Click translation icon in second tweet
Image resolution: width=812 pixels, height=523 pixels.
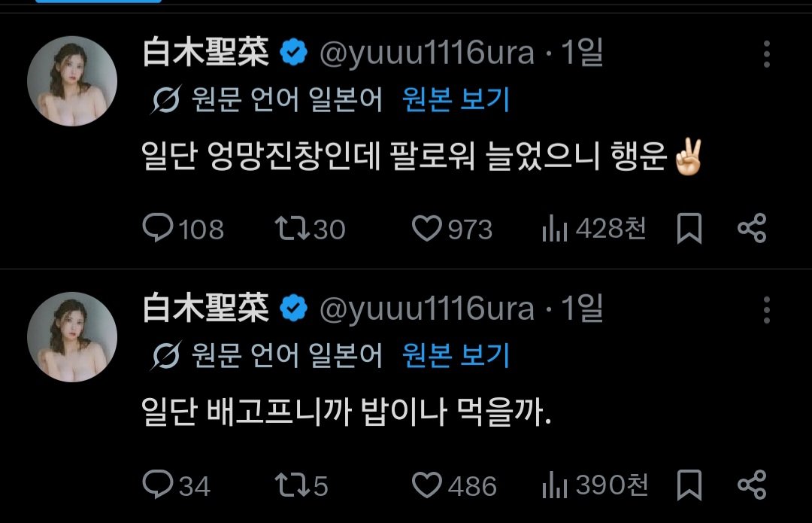click(x=165, y=356)
